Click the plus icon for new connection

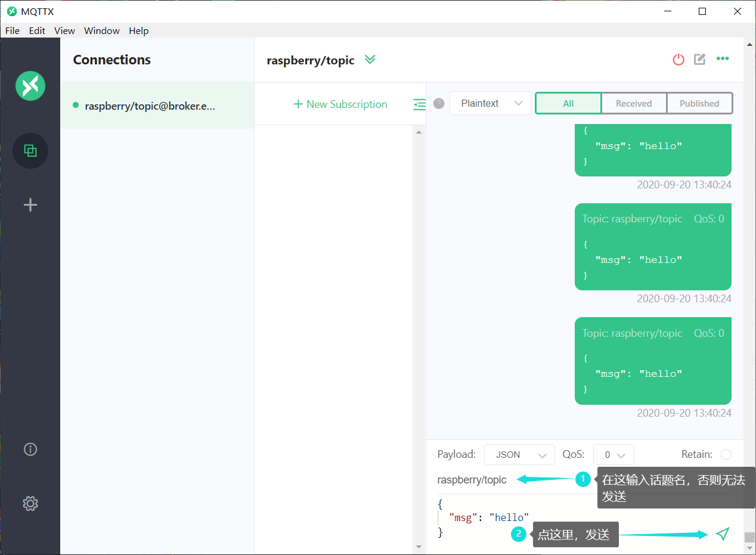(x=30, y=205)
